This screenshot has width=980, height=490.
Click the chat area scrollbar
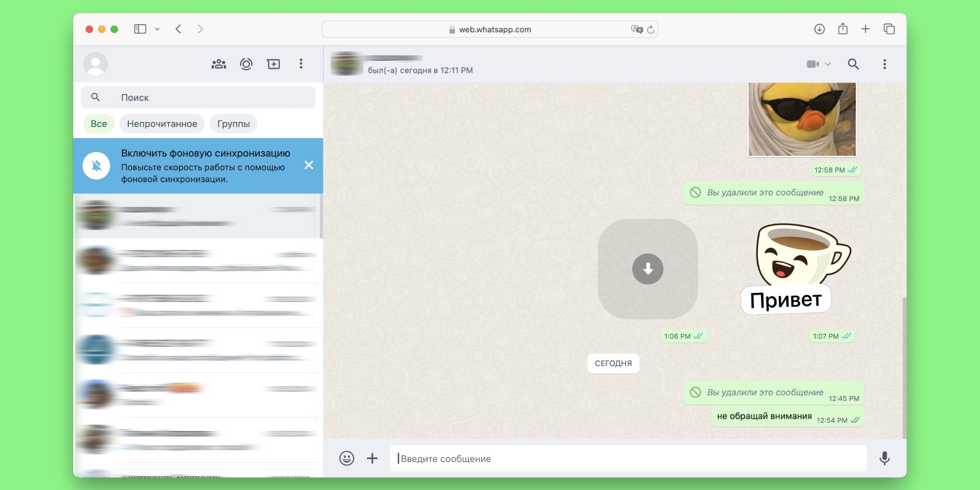click(905, 367)
